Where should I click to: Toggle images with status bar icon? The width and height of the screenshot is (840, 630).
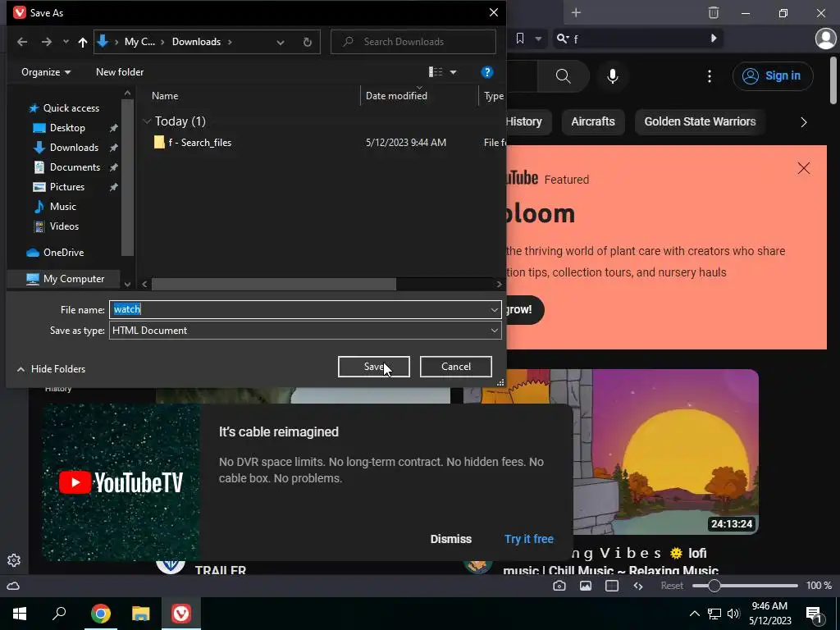point(586,586)
